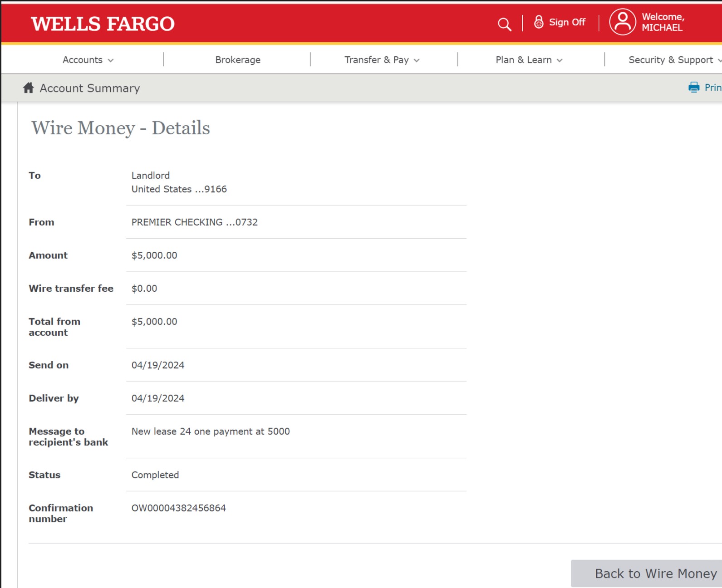This screenshot has height=588, width=722.
Task: Go to the Account Summary link
Action: 90,88
